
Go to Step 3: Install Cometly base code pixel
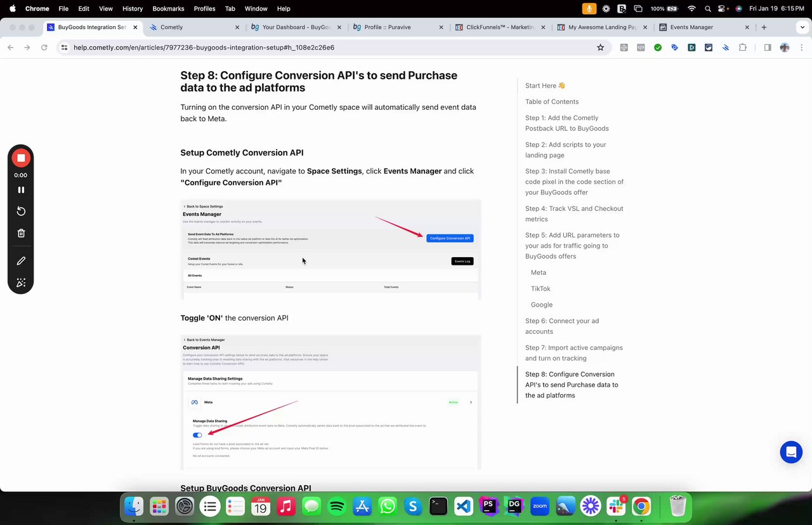[574, 182]
